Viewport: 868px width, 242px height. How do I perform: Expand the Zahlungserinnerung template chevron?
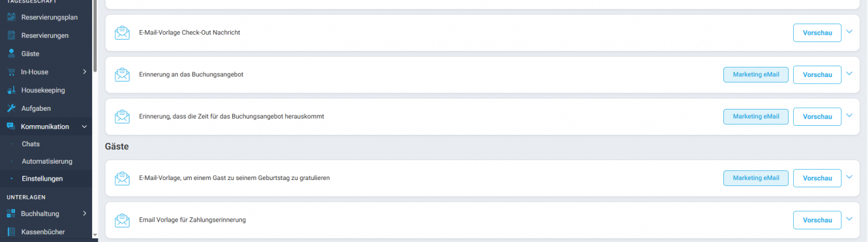[849, 219]
